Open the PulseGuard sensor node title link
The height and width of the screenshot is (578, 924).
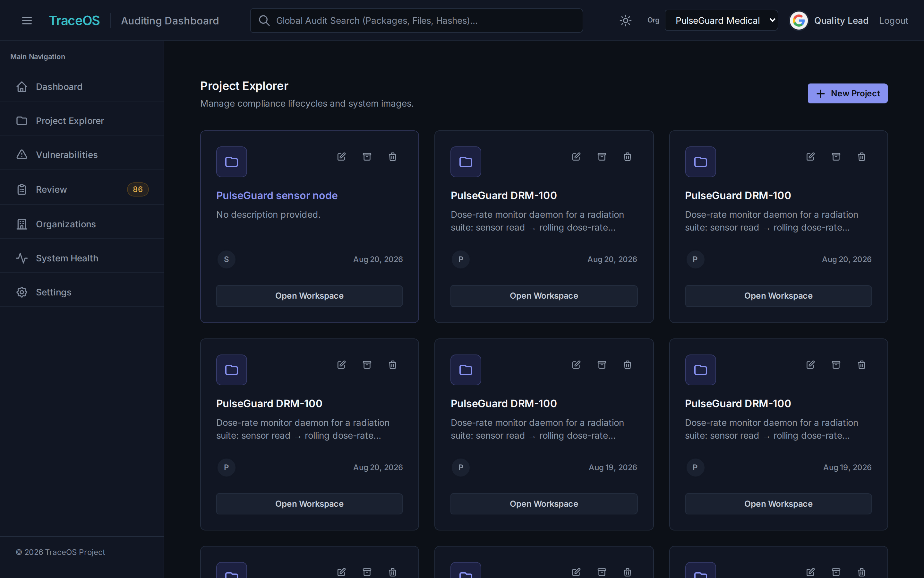coord(277,195)
